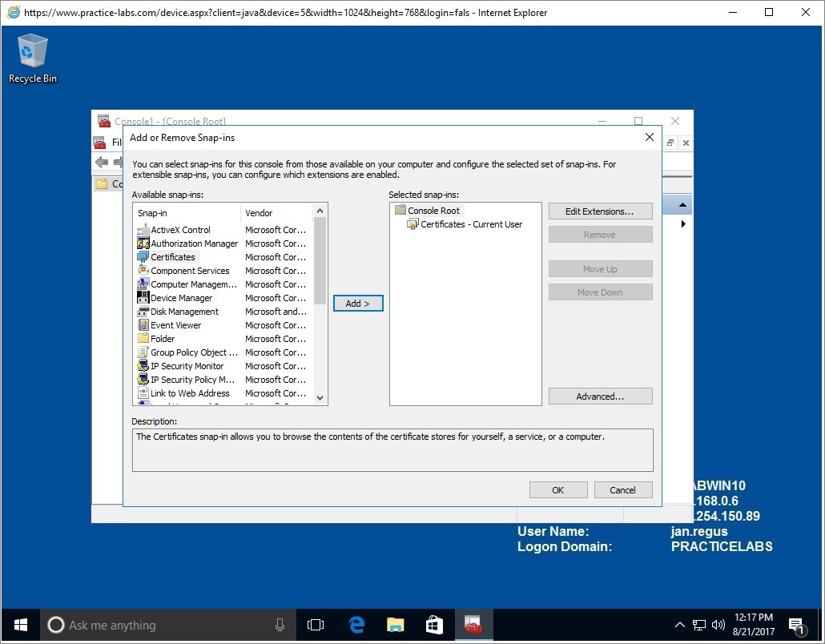Click the back arrow in Console1 toolbar
Viewport: 825px width, 644px height.
point(102,163)
